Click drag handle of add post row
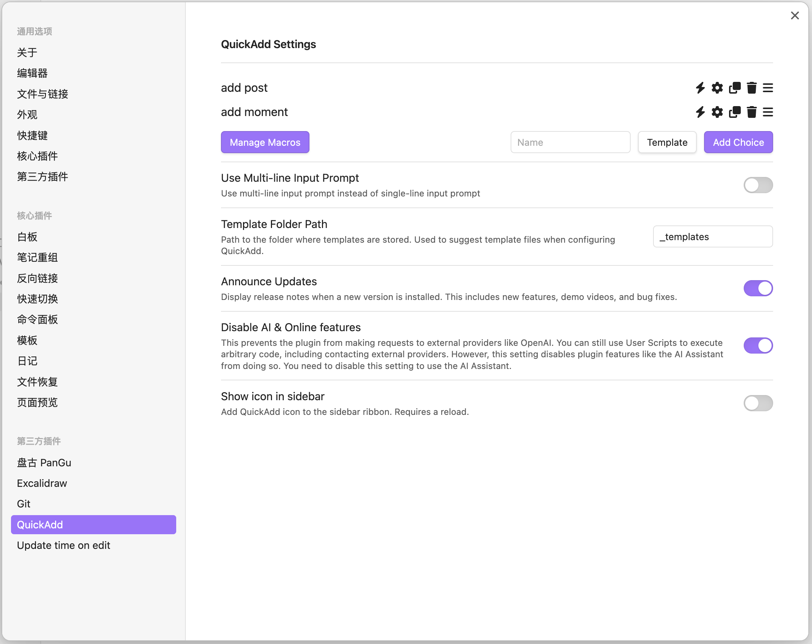The width and height of the screenshot is (812, 644). [768, 88]
